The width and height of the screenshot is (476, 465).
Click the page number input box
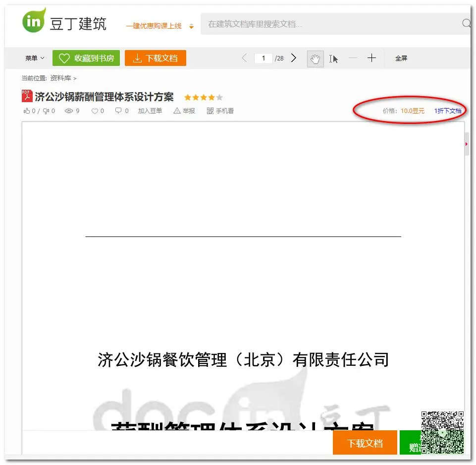pyautogui.click(x=263, y=58)
